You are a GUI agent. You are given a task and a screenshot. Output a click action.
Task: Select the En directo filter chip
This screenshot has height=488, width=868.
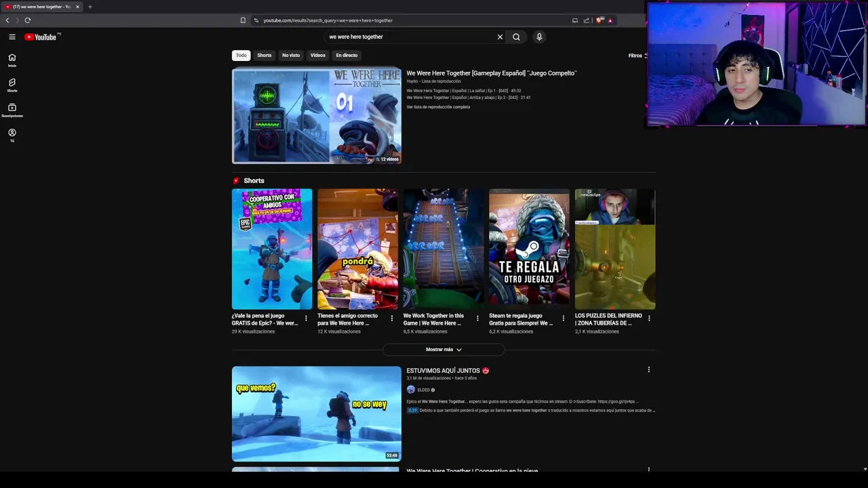pyautogui.click(x=347, y=55)
